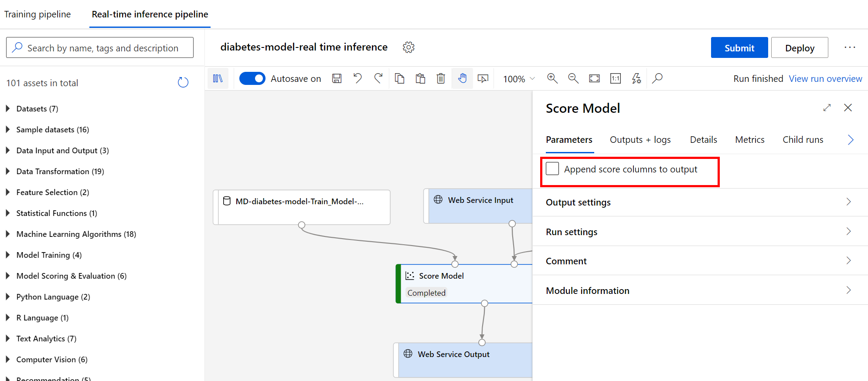Click the undo arrow icon

357,78
